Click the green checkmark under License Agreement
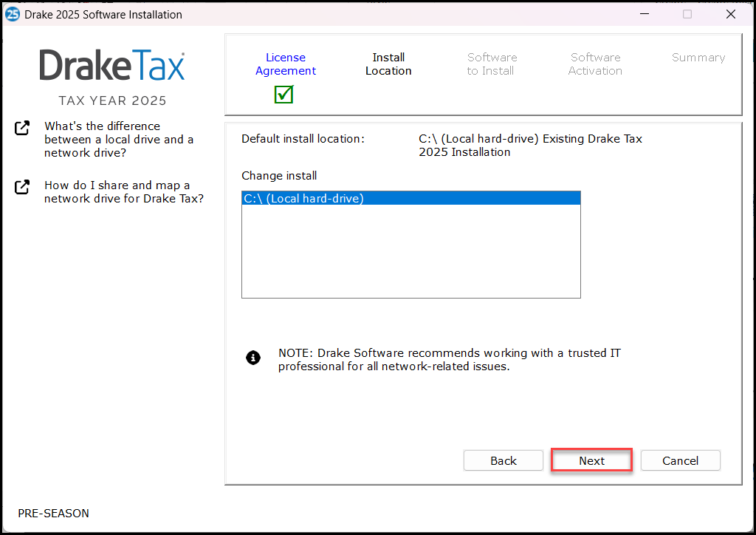 pyautogui.click(x=283, y=95)
